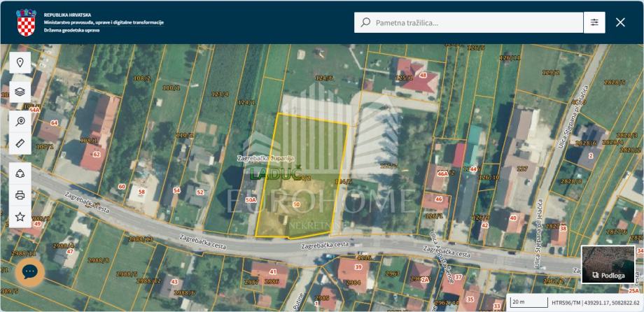Click house number 60 label

pyautogui.click(x=122, y=186)
